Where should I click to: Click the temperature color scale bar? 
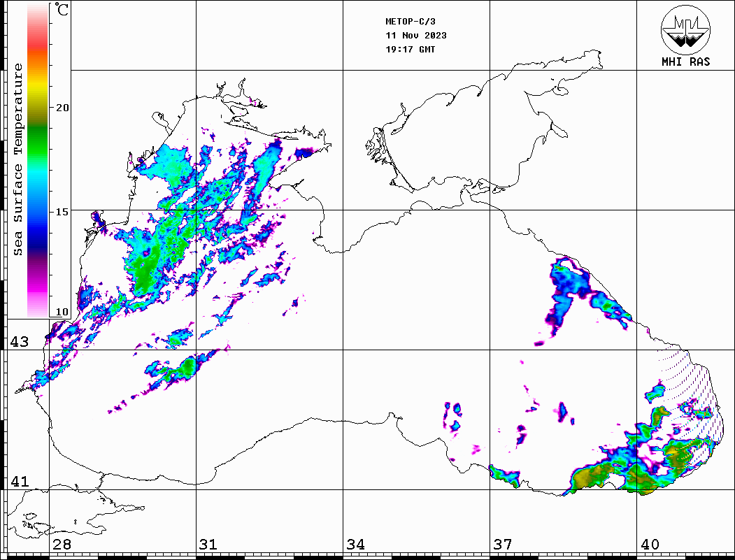[38, 161]
